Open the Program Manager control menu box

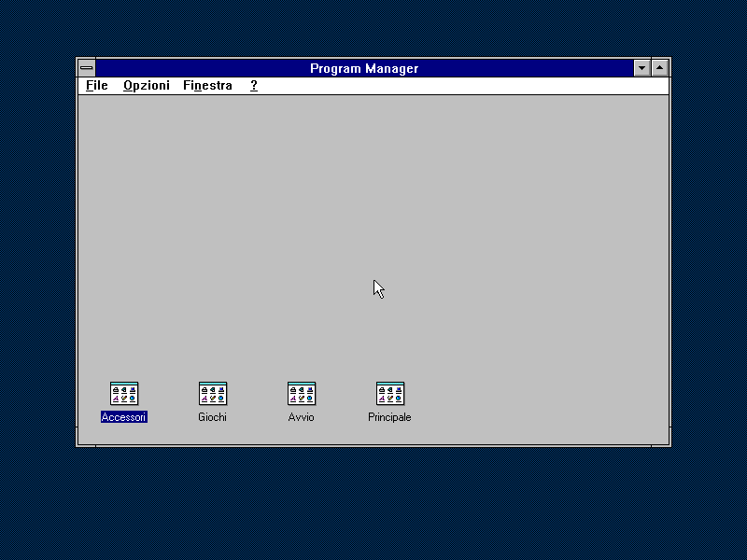[x=87, y=68]
